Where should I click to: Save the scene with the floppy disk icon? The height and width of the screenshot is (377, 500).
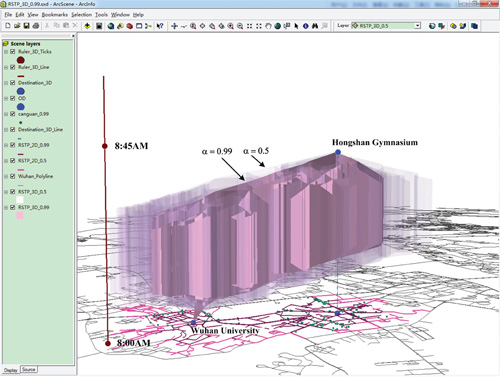(x=26, y=26)
